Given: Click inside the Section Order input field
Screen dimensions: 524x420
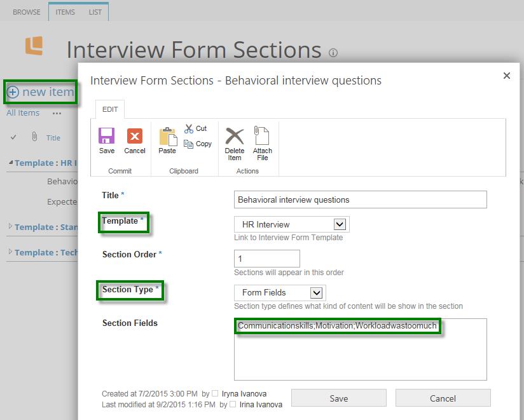Looking at the screenshot, I should point(267,258).
